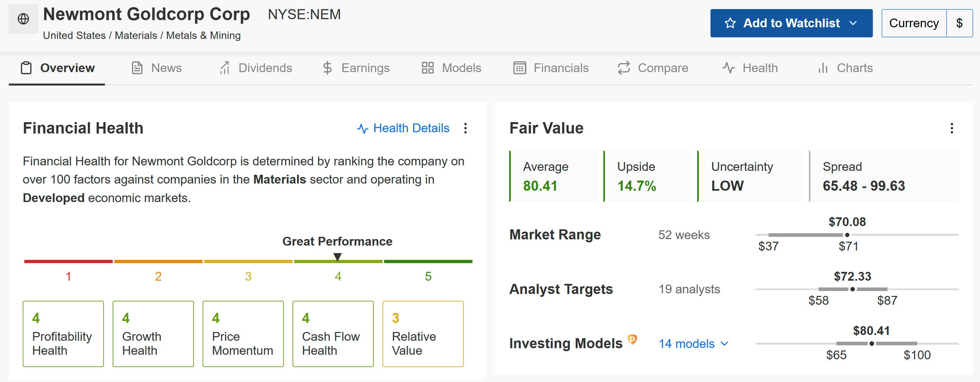Screen dimensions: 980x382
Task: Select the Models tab
Action: (x=451, y=68)
